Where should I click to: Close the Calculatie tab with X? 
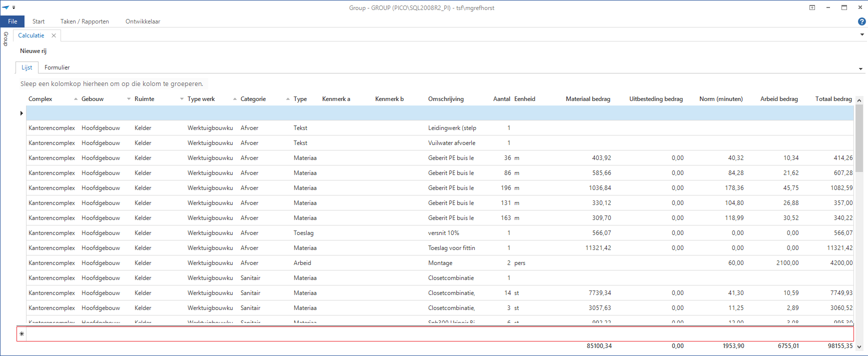coord(54,35)
